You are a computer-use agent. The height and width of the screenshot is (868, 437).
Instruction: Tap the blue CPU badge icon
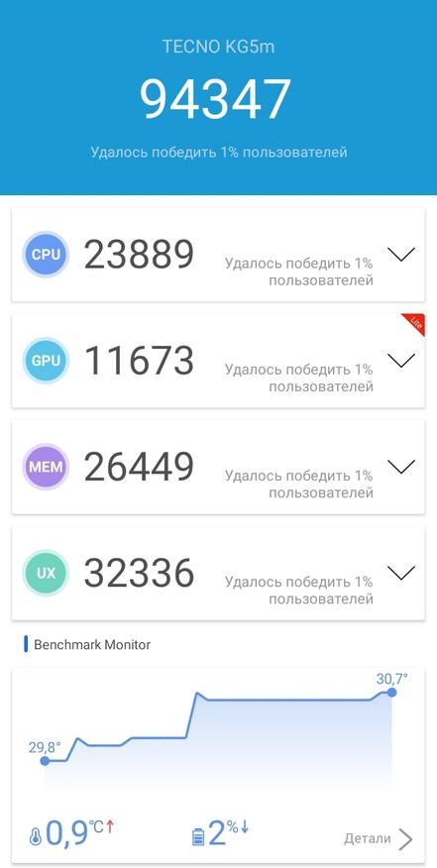tap(46, 255)
